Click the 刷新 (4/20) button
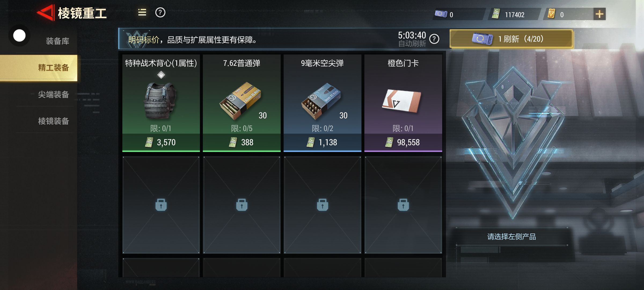Image resolution: width=644 pixels, height=290 pixels. click(x=511, y=39)
